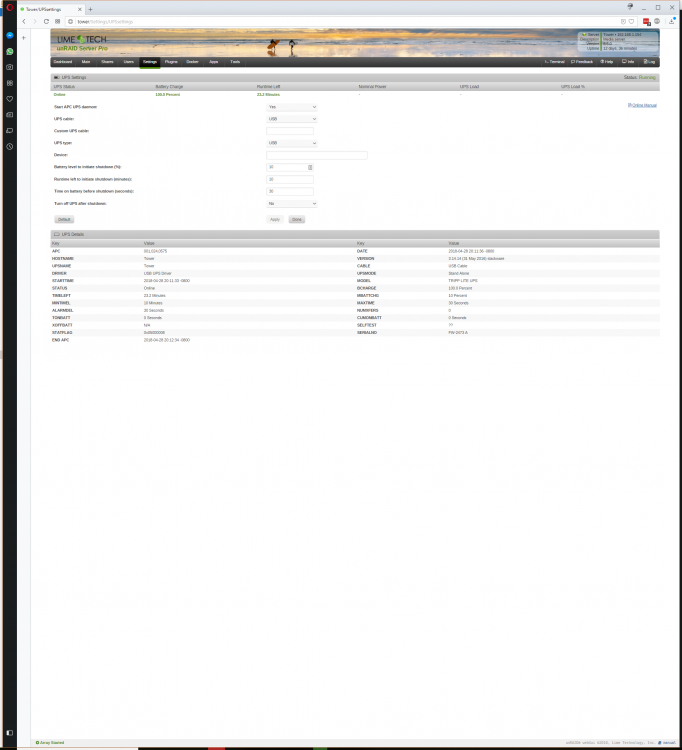Open the start page grid icon in toolbar
Viewport: 682px width, 750px height.
click(x=57, y=22)
